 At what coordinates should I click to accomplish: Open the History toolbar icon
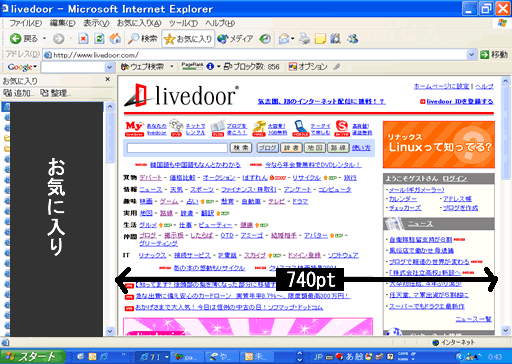click(265, 39)
